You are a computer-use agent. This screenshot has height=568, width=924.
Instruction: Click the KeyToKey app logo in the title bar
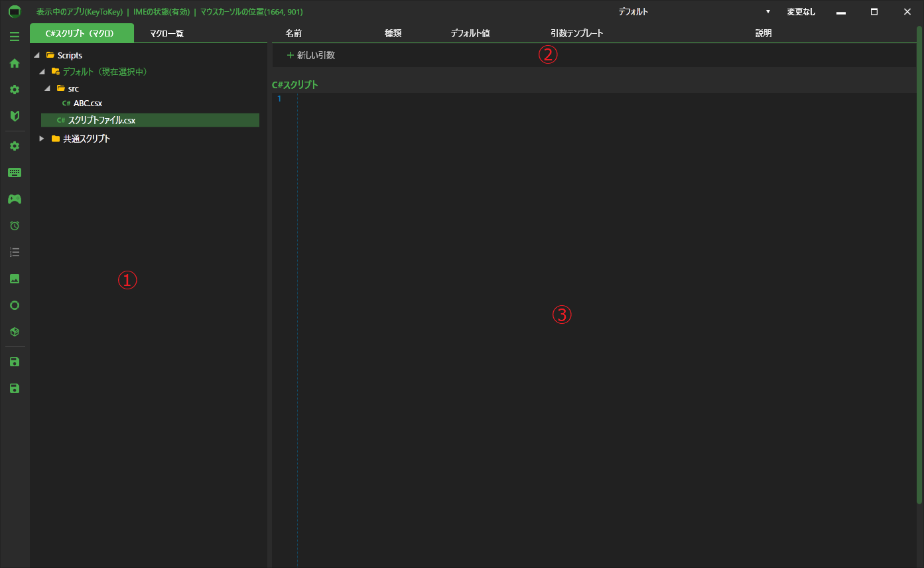click(15, 12)
